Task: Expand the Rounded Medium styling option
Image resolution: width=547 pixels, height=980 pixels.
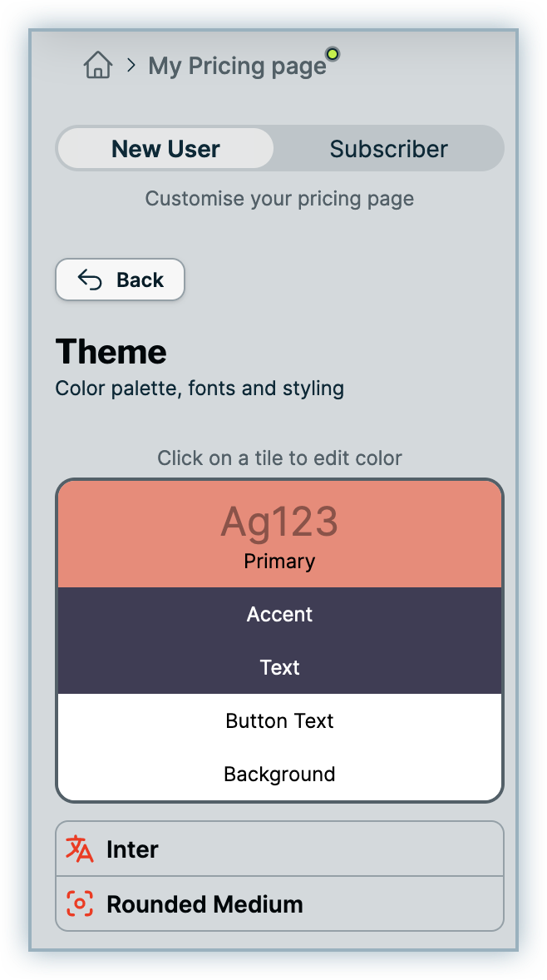Action: tap(279, 903)
